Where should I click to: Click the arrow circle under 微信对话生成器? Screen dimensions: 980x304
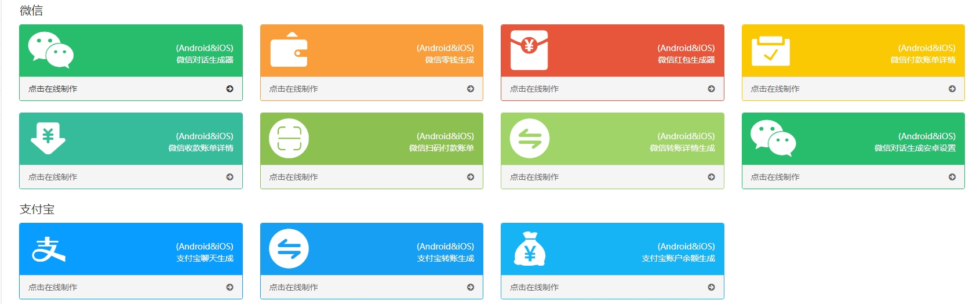[x=230, y=89]
